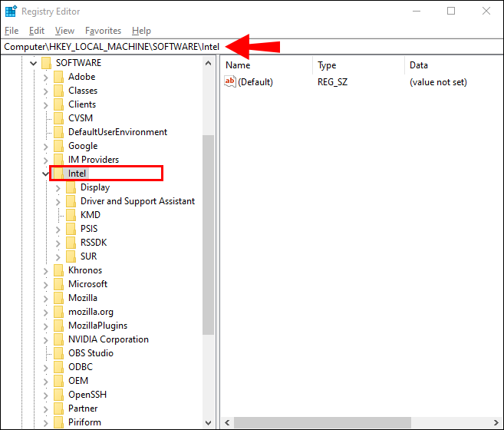Expand the Khronos key
504x430 pixels.
(x=45, y=271)
